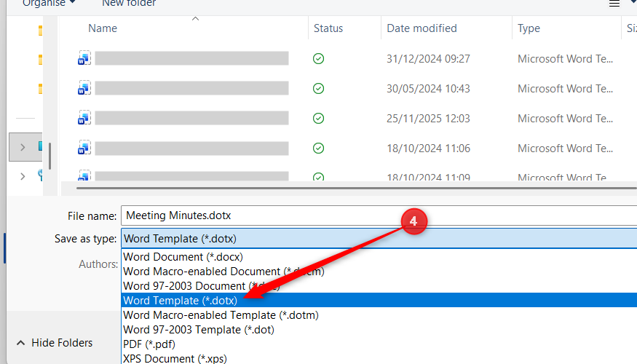Viewport: 637px width, 364px height.
Task: Open the Organise dropdown menu
Action: [49, 3]
